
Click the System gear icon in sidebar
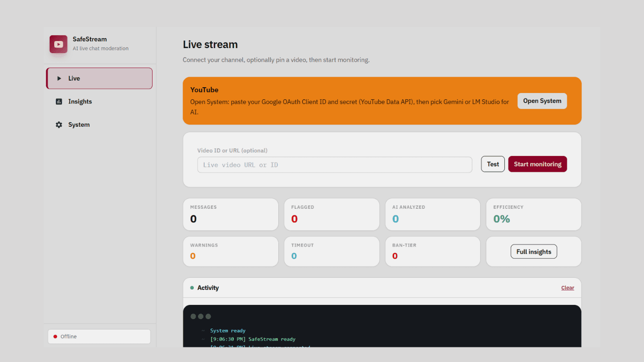point(59,124)
